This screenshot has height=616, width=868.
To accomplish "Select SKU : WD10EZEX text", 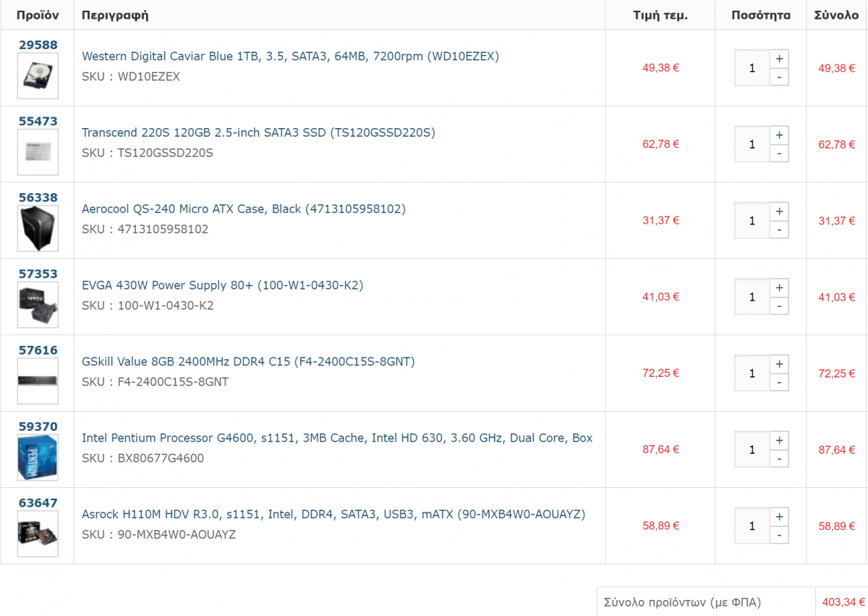I will coord(131,76).
